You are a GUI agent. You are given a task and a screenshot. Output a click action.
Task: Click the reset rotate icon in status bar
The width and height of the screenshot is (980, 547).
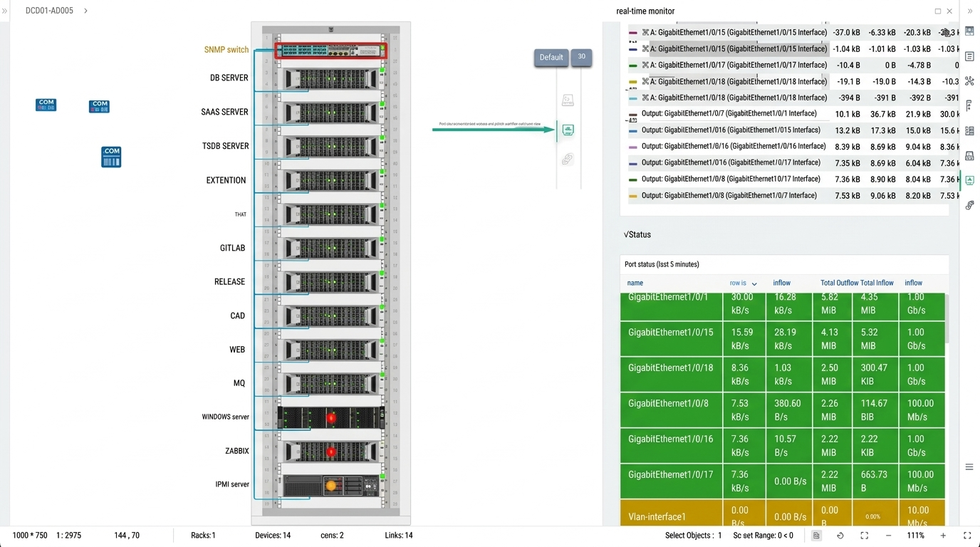(x=840, y=536)
